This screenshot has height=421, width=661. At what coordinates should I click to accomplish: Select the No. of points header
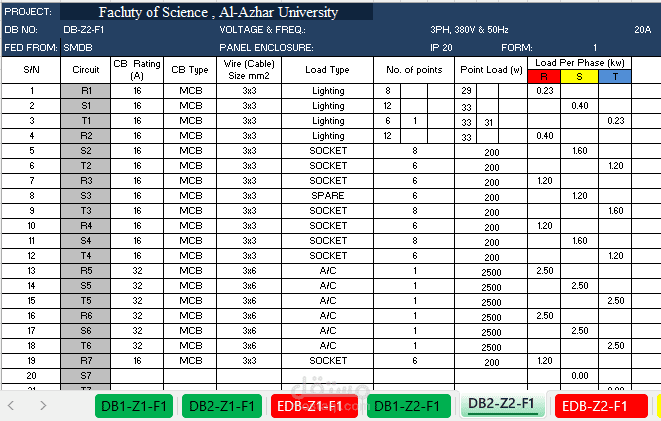click(414, 70)
